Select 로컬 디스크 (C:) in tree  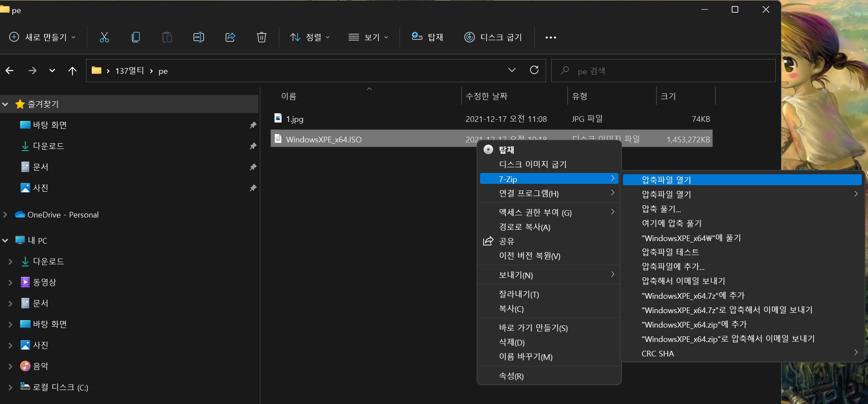coord(55,387)
